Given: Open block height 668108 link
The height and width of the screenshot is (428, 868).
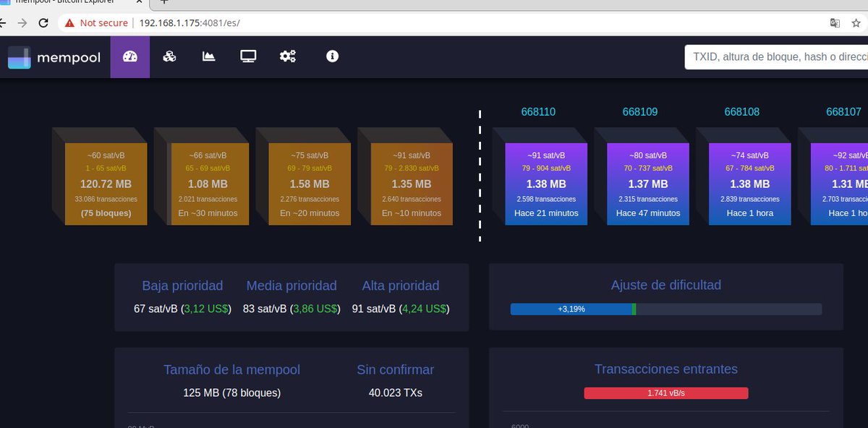Looking at the screenshot, I should (x=742, y=112).
